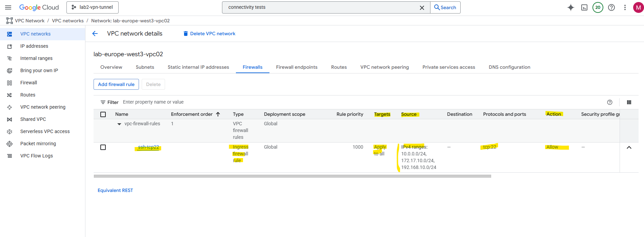Go back using the left arrow
This screenshot has height=237, width=644.
point(95,34)
